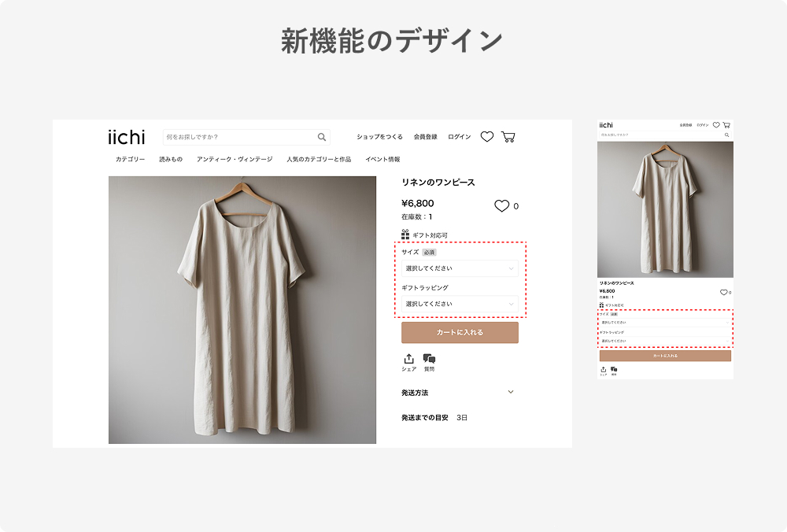Click the search icon in the mobile search bar
Image resolution: width=787 pixels, height=532 pixels.
[x=728, y=134]
